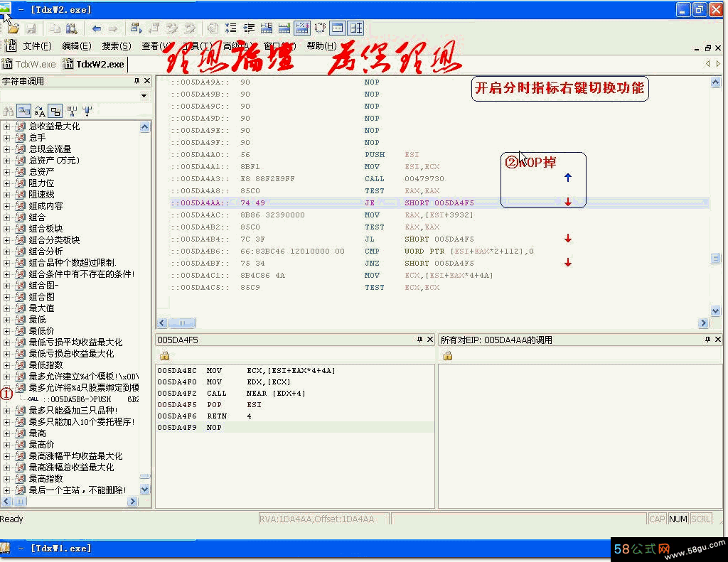Click the copy toolbar icon
The height and width of the screenshot is (562, 728).
[55, 28]
